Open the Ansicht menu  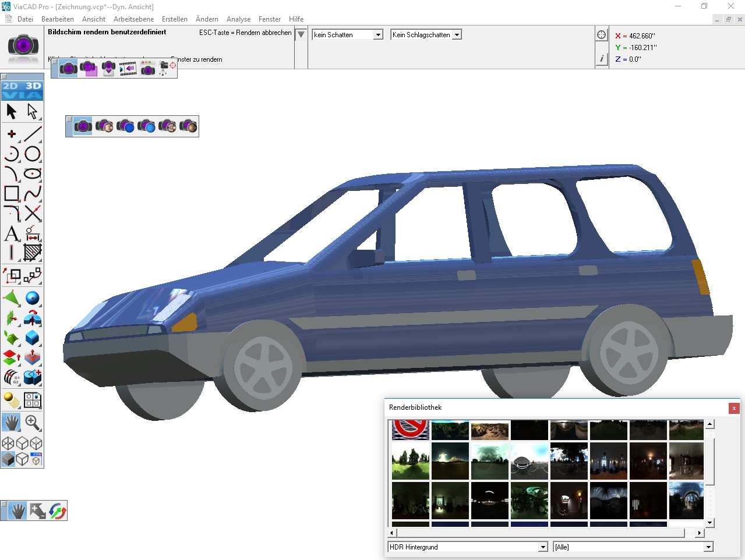pyautogui.click(x=93, y=19)
